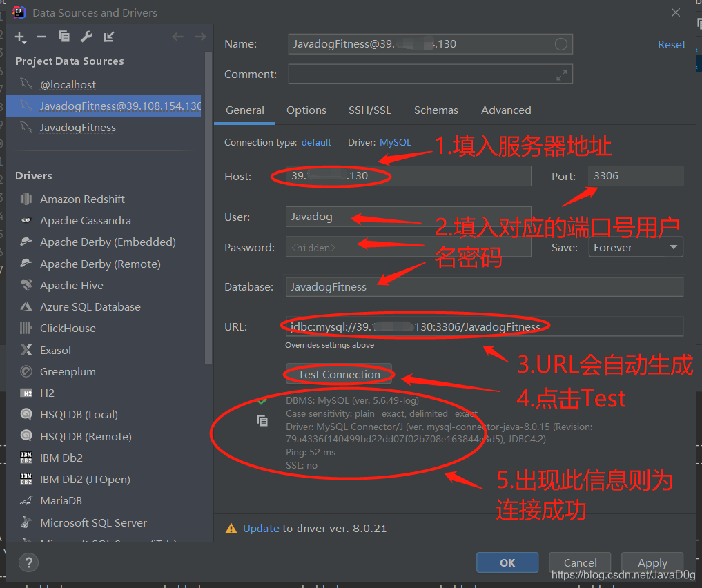The height and width of the screenshot is (588, 702).
Task: Duplicate the selected data source
Action: pos(64,37)
